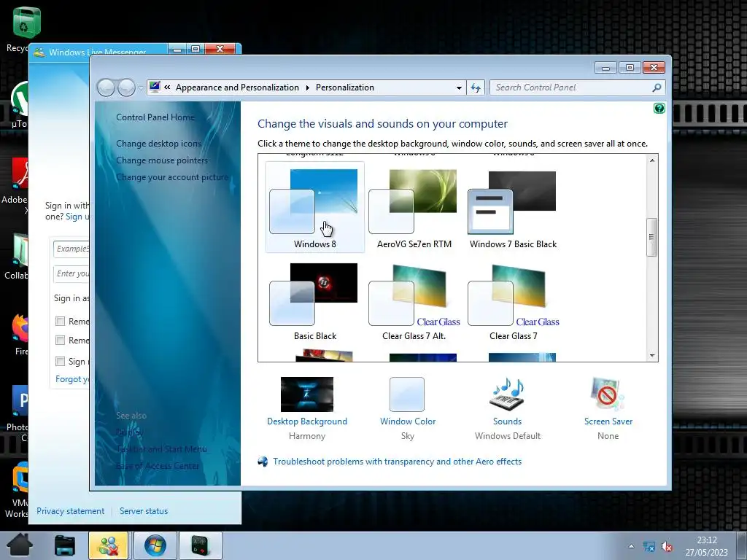Viewport: 747px width, 560px height.
Task: Click the Messenger email address field
Action: [x=71, y=249]
